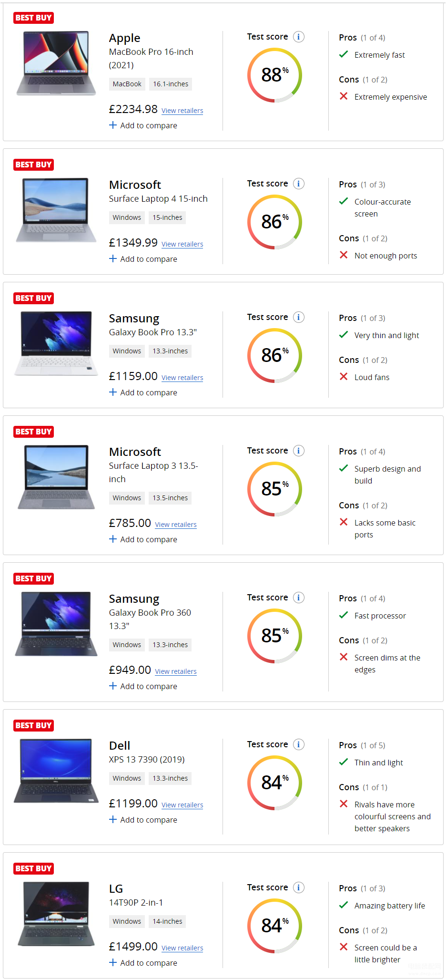Expand Cons (1 of 2) for Surface Laptop 4
Viewport: 446px width, 980px height.
click(x=363, y=238)
